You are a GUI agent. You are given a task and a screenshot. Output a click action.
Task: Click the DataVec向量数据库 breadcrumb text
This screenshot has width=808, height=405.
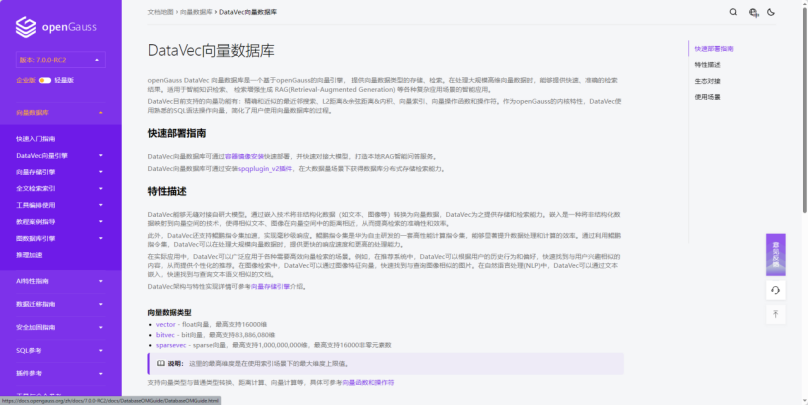point(248,12)
